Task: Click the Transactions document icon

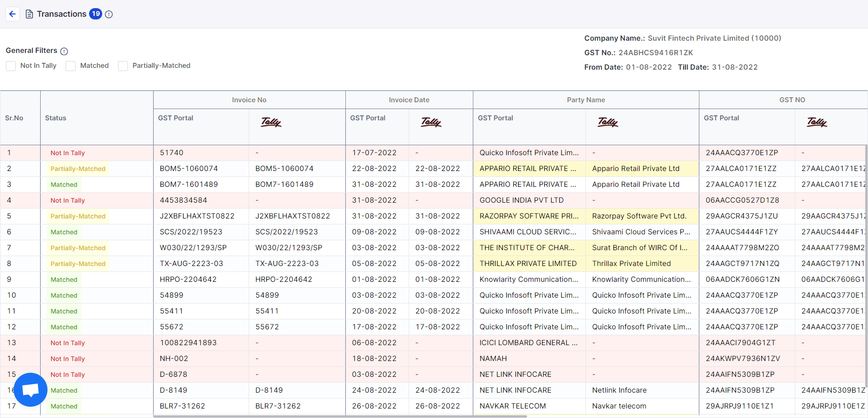Action: pos(29,14)
